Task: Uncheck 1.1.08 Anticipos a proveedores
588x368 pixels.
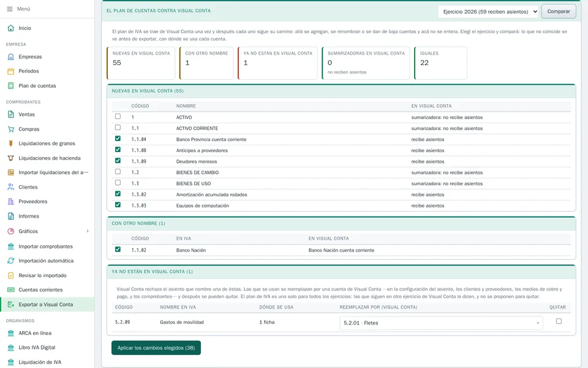Action: coord(118,150)
